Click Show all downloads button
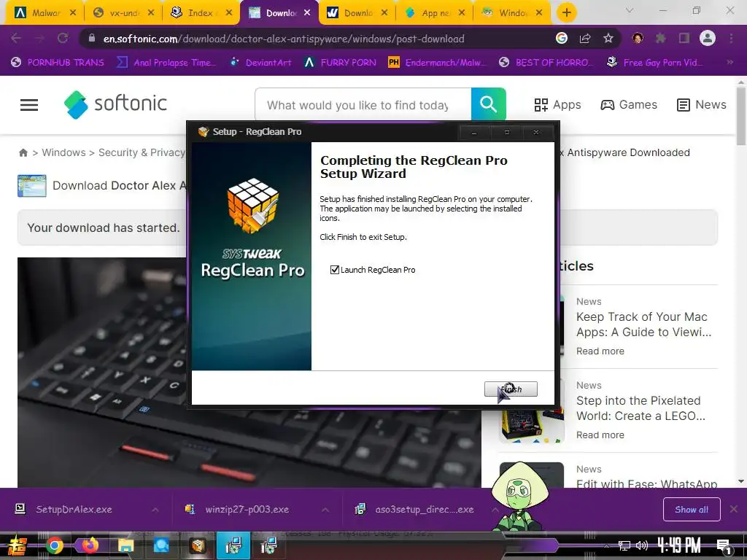Viewport: 747px width, 560px height. click(x=692, y=510)
